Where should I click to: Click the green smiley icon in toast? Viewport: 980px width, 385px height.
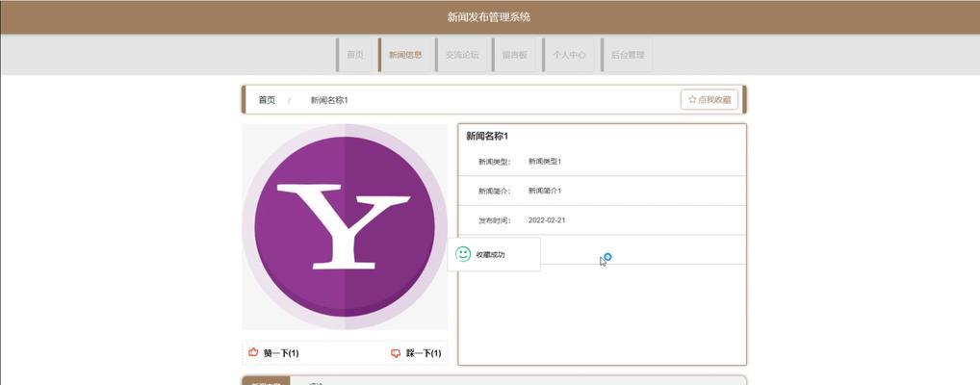(x=463, y=254)
